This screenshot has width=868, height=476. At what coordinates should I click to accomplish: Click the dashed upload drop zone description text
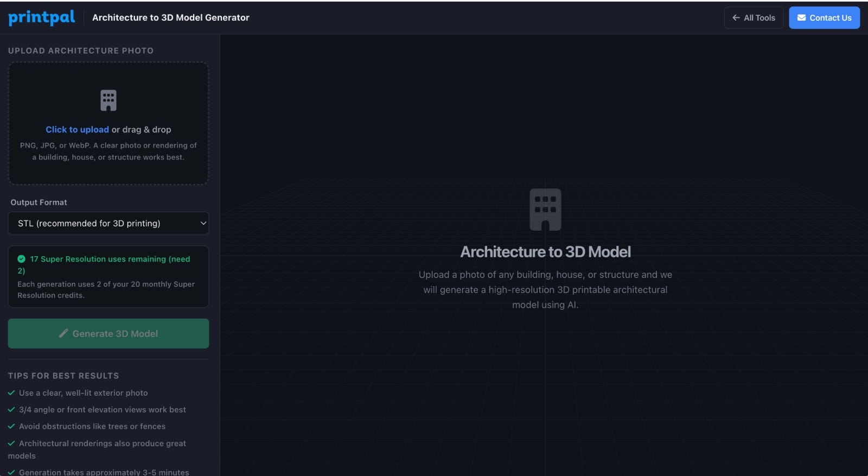108,151
